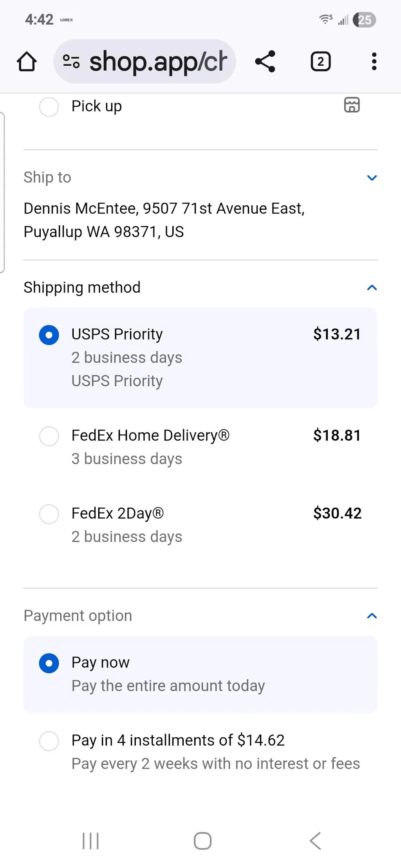The width and height of the screenshot is (401, 868).
Task: Choose FedEx Home Delivery shipping
Action: pyautogui.click(x=49, y=436)
